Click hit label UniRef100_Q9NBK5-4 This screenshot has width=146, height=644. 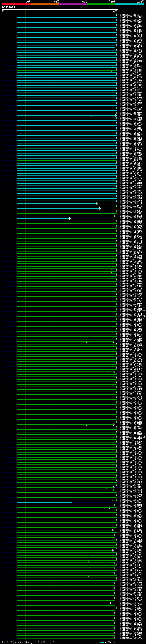[132, 319]
